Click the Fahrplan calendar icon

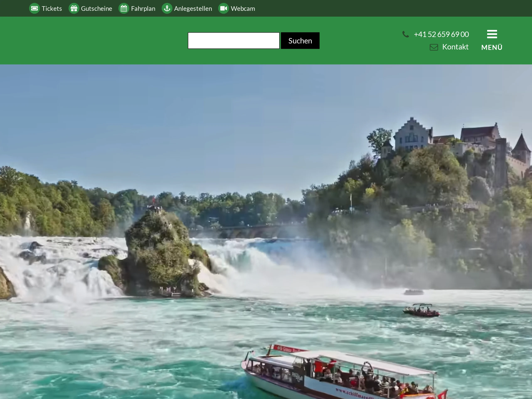pyautogui.click(x=124, y=9)
